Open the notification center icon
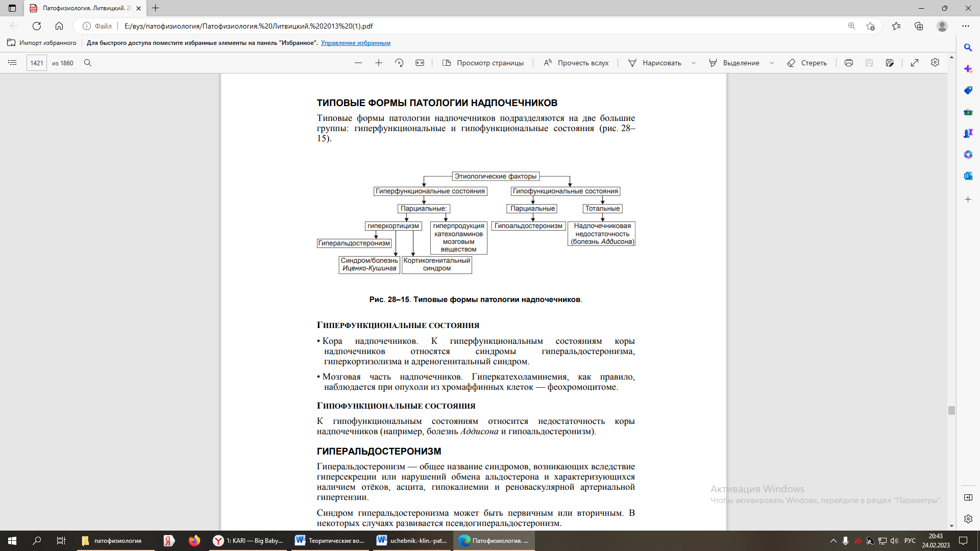 [963, 541]
